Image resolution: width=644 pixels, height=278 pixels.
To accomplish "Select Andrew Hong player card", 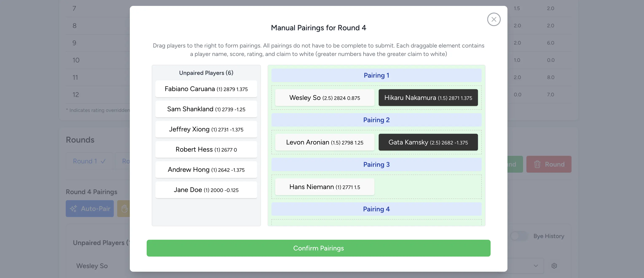I will tap(206, 170).
